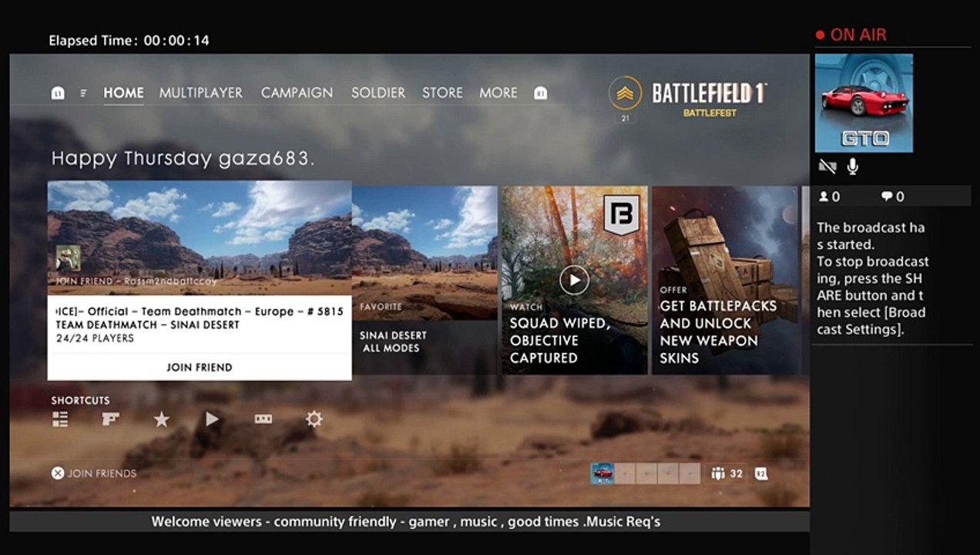Click the friends count icon showing 32
980x555 pixels.
[x=718, y=473]
